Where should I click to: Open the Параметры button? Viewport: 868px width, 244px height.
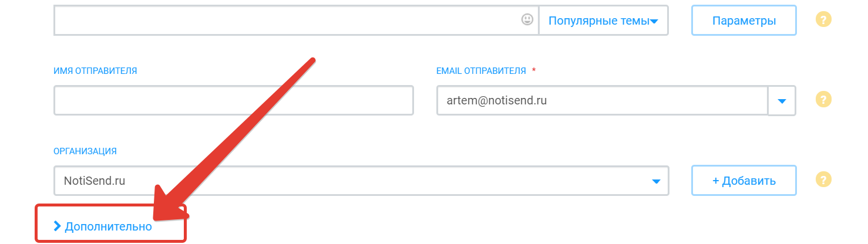744,21
